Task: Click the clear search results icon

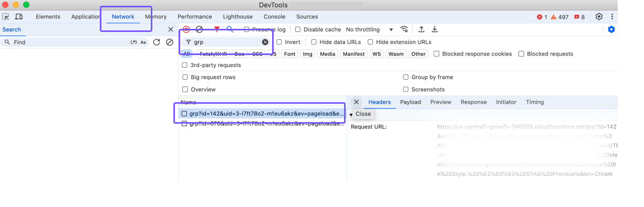Action: point(169,42)
